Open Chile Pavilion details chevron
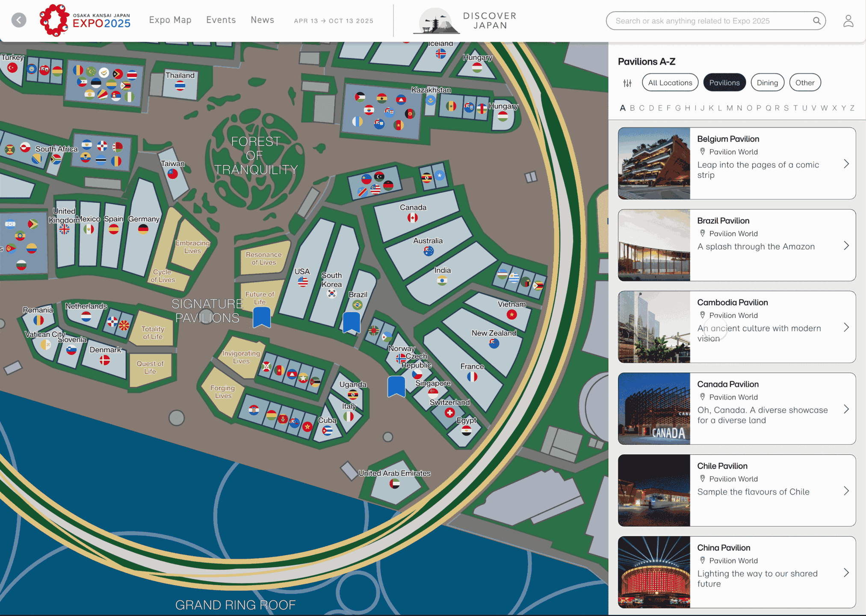Viewport: 866px width, 616px height. point(846,491)
